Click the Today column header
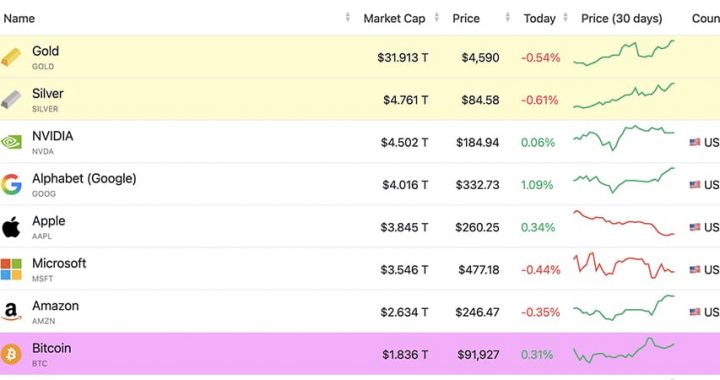This screenshot has width=720, height=380. click(x=540, y=18)
